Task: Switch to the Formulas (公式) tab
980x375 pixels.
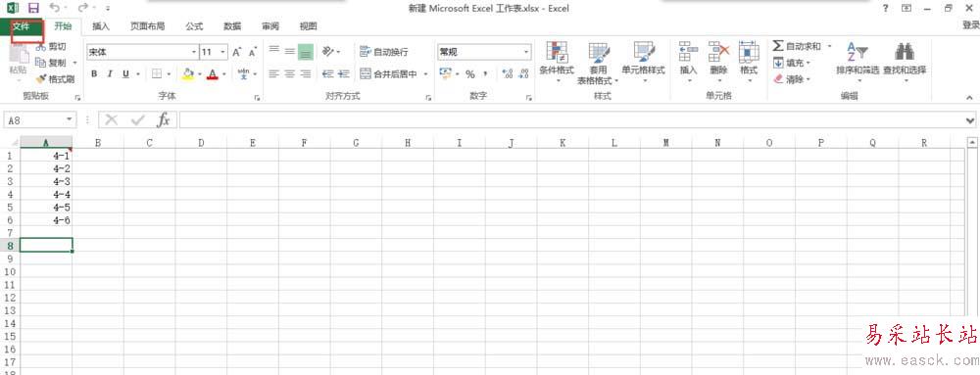Action: [194, 26]
